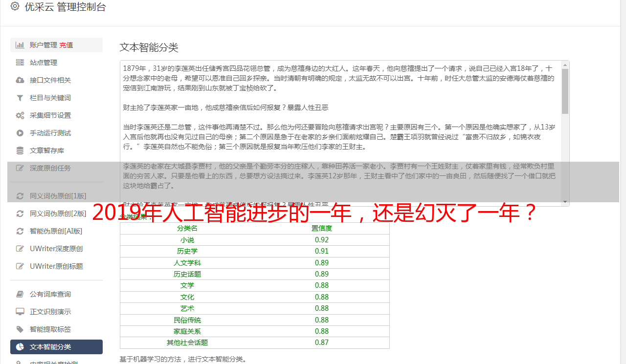Click the 优采云 管理控制台 title
This screenshot has height=364, width=626.
(x=65, y=7)
